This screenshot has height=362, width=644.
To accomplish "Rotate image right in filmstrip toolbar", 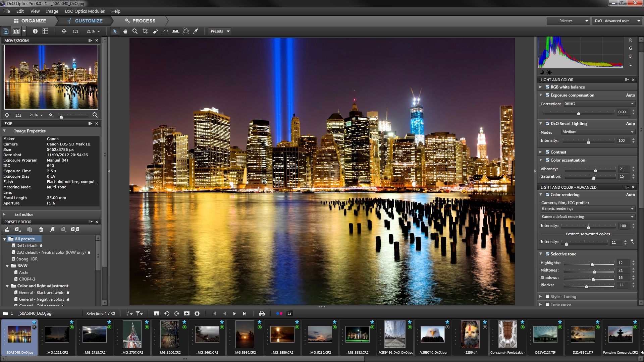I will tap(177, 314).
